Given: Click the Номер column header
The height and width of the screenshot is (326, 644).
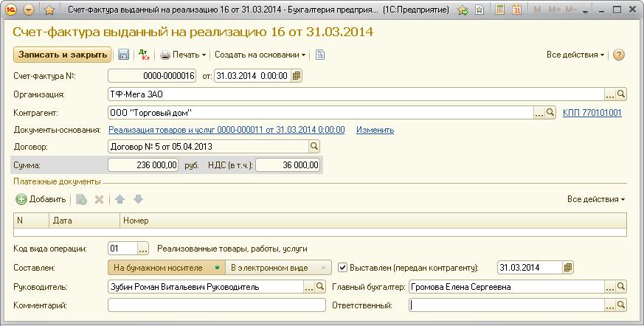Looking at the screenshot, I should [373, 221].
